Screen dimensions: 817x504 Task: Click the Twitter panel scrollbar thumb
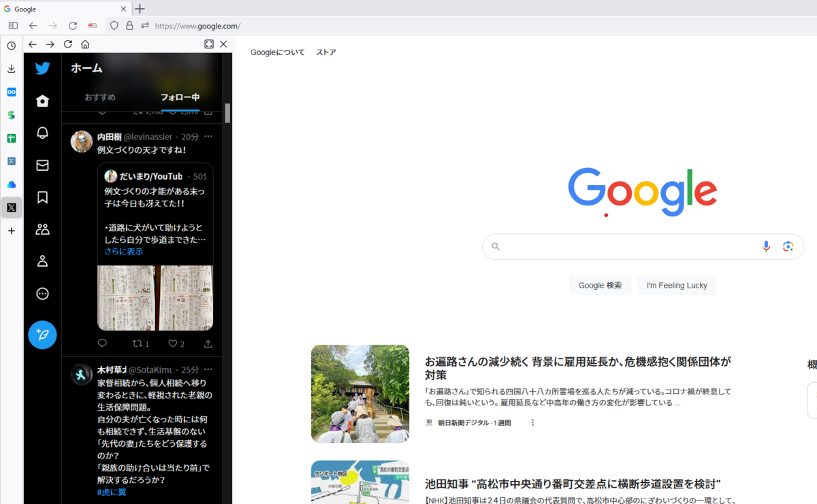click(228, 113)
